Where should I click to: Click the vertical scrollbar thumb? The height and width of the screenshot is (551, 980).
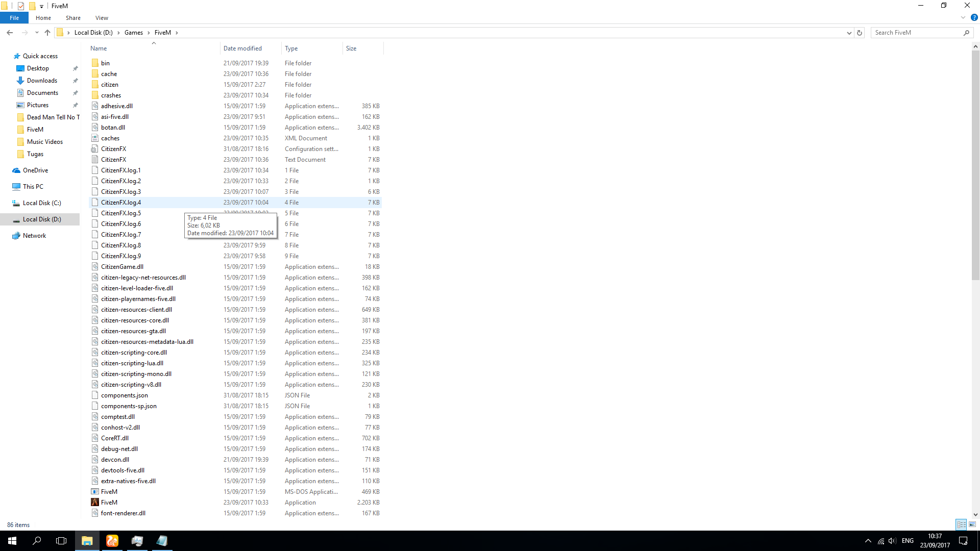coord(975,165)
